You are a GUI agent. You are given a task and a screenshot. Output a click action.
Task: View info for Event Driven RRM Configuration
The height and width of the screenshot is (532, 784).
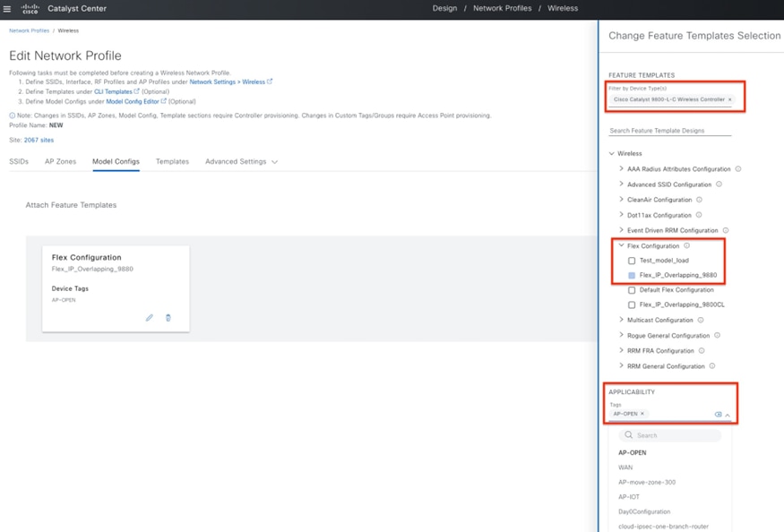(x=725, y=229)
